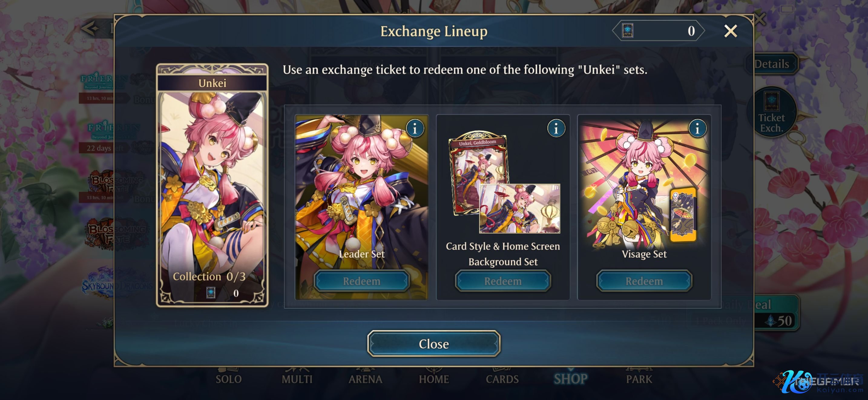Click the back arrow behind the dialog
Image resolution: width=868 pixels, height=400 pixels.
coord(90,28)
